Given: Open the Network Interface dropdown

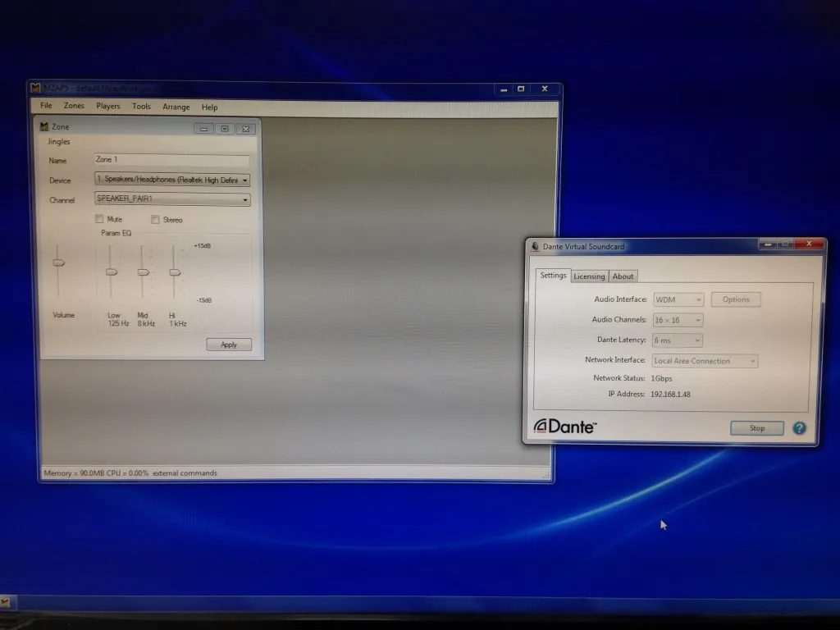Looking at the screenshot, I should pyautogui.click(x=705, y=361).
